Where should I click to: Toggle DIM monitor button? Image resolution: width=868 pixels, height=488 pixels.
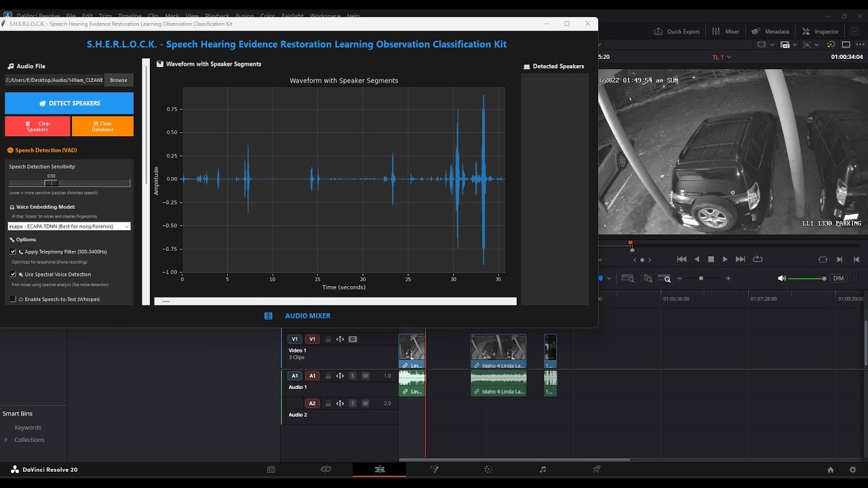839,279
